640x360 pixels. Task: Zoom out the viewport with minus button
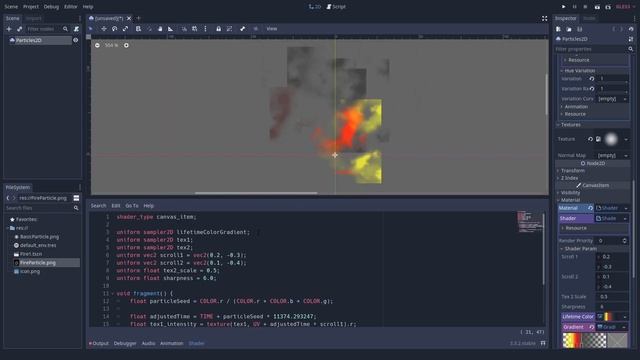pos(97,45)
